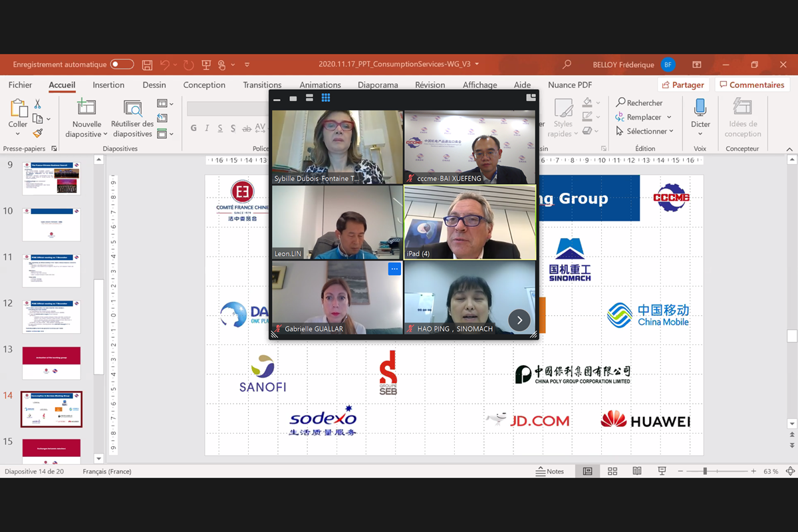Minimize the video call thumbnail window
The height and width of the screenshot is (532, 798).
point(277,98)
